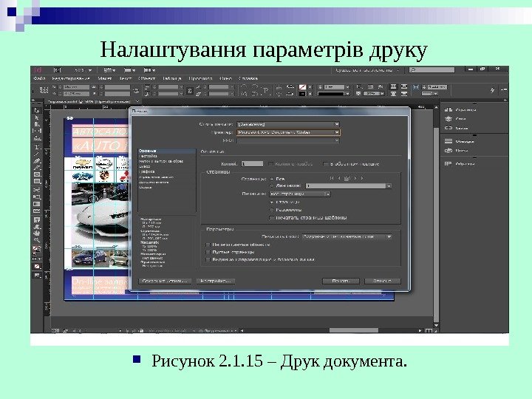Enable Print Blank Pages checkbox
This screenshot has height=399, width=532.
click(208, 252)
